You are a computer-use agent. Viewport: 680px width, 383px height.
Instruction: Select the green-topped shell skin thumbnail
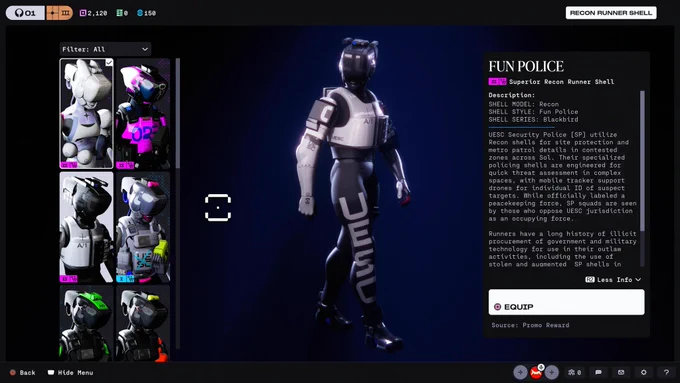point(86,323)
